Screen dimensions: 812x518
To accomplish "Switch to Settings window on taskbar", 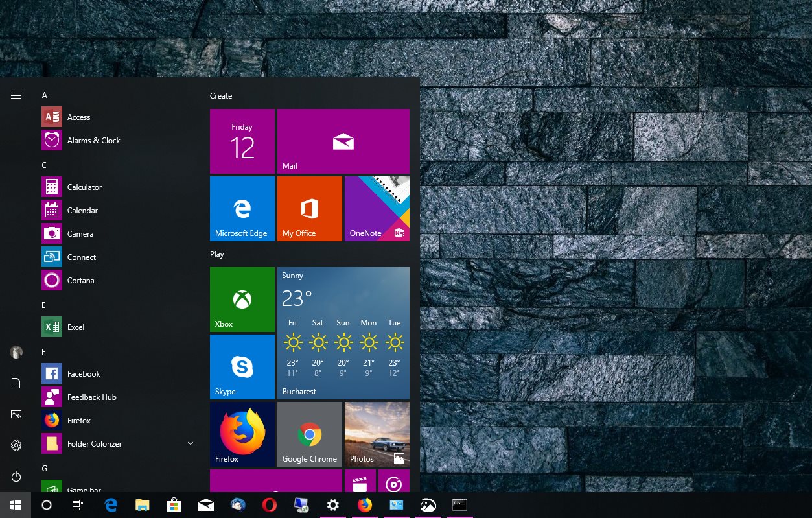I will 333,505.
